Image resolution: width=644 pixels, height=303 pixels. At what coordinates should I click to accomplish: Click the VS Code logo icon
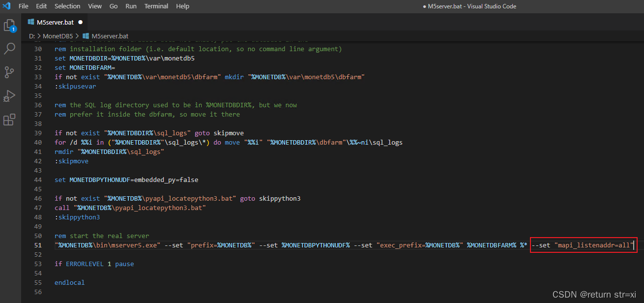coord(7,6)
